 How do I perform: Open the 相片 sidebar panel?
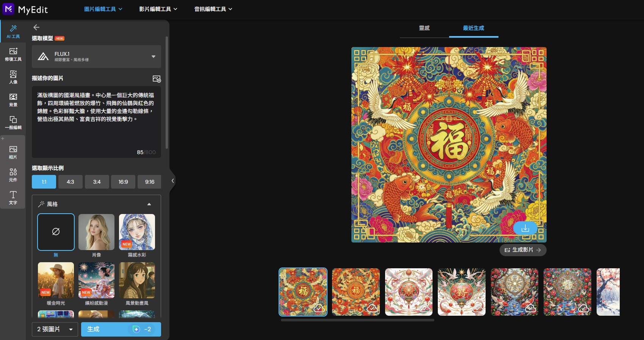tap(13, 152)
